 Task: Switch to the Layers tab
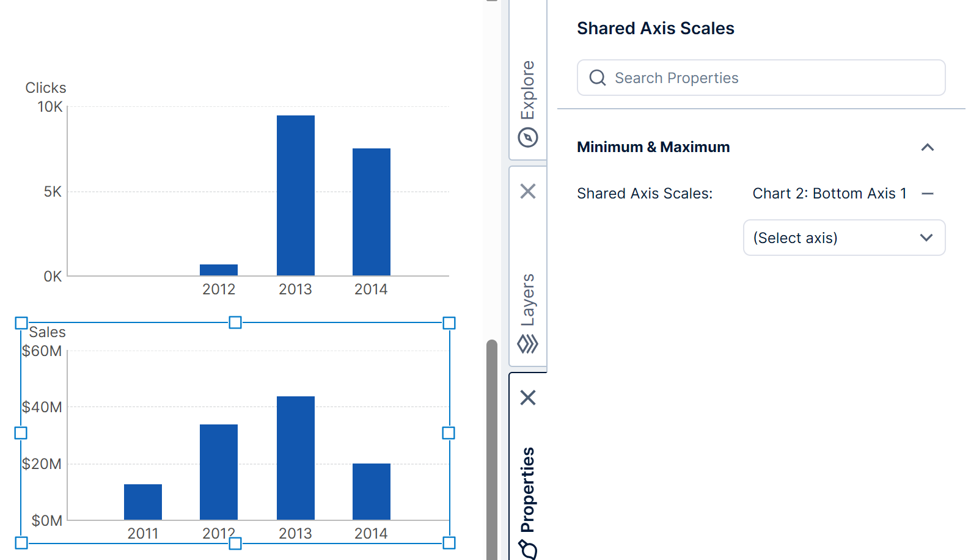tap(528, 299)
